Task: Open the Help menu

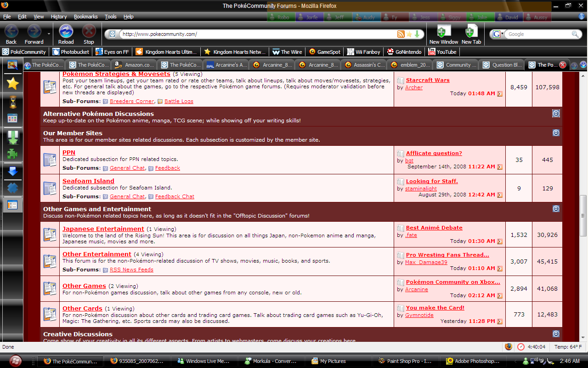Action: point(129,17)
